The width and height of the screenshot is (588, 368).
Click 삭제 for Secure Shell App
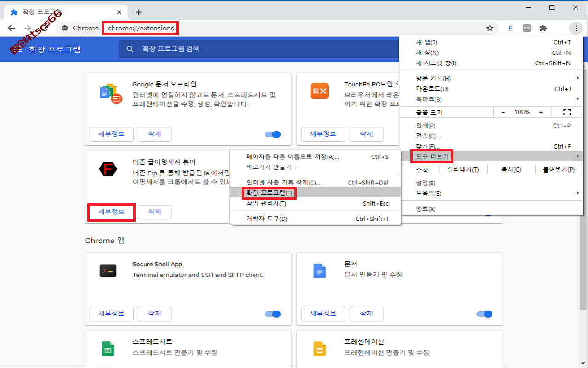tap(155, 314)
